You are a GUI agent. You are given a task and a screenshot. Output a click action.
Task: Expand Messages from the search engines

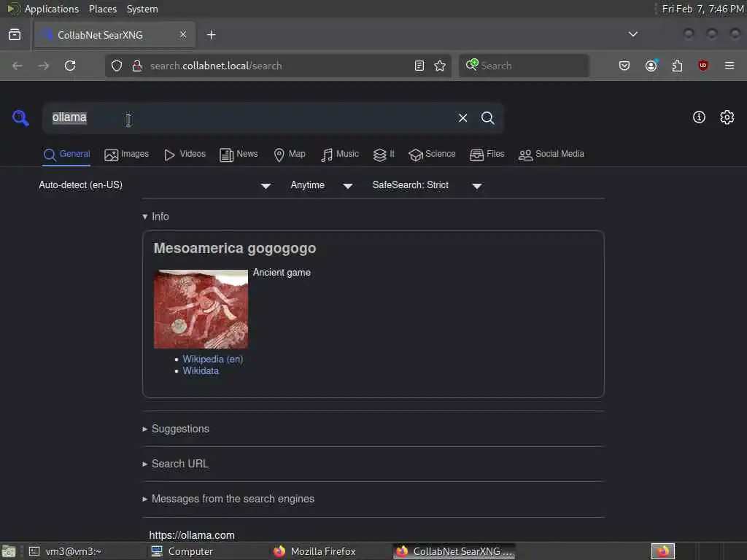(228, 499)
